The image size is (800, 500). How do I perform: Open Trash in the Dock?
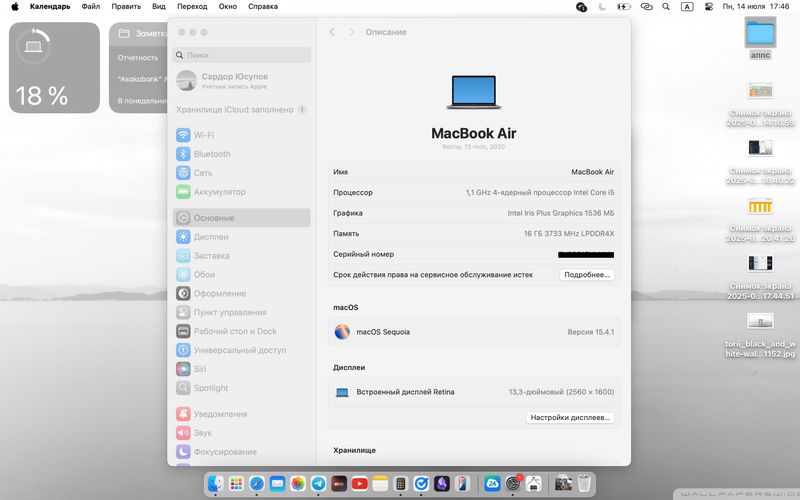584,483
